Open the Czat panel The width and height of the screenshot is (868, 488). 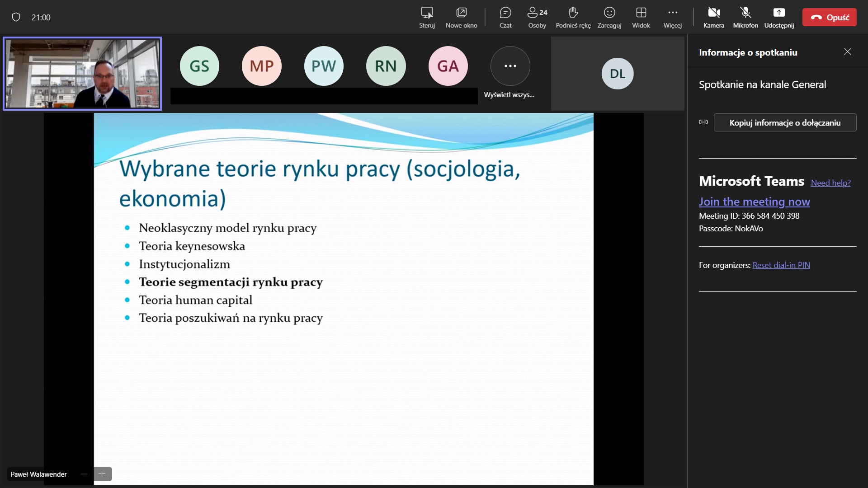tap(505, 17)
